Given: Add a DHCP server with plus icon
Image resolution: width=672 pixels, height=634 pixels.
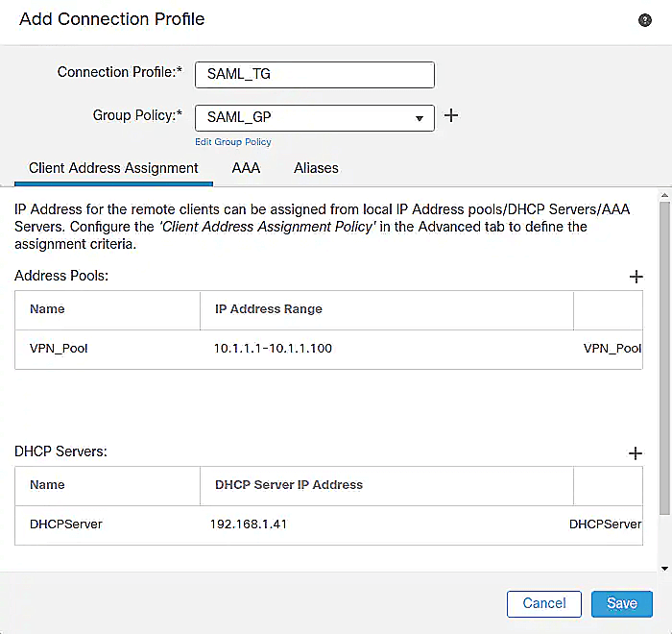Looking at the screenshot, I should (635, 453).
